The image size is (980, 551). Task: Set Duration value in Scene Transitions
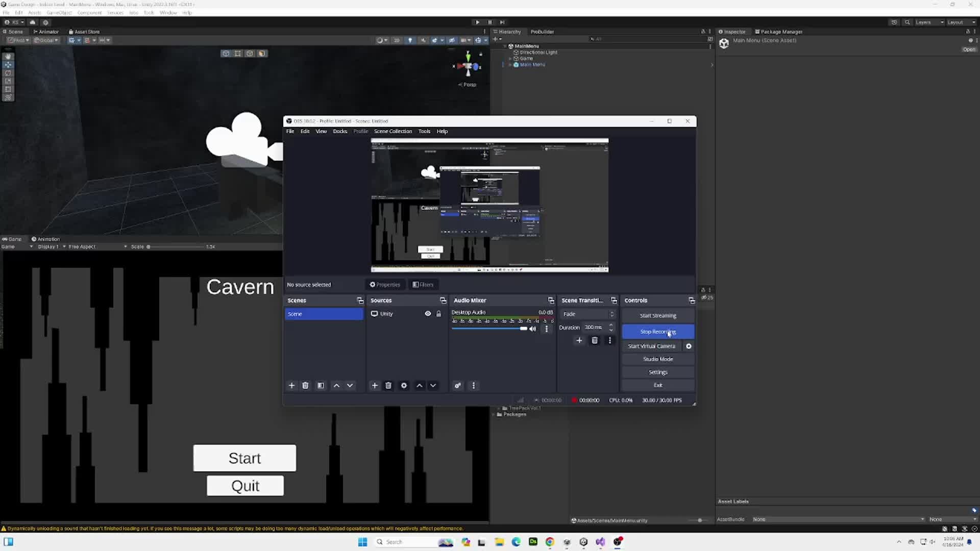pos(594,328)
